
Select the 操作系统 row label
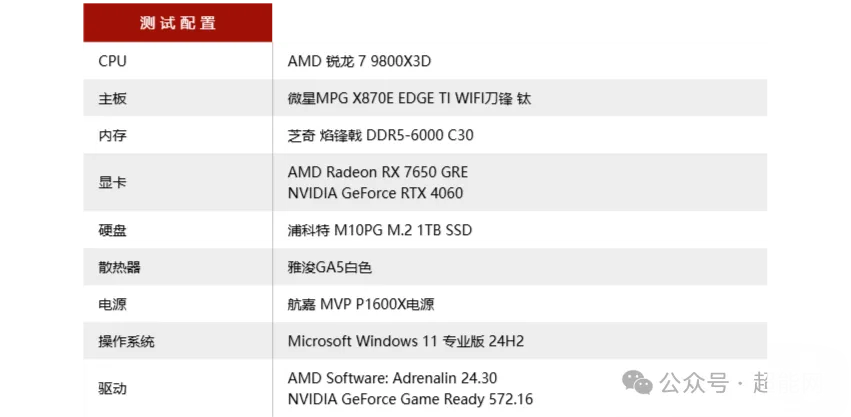pyautogui.click(x=126, y=341)
